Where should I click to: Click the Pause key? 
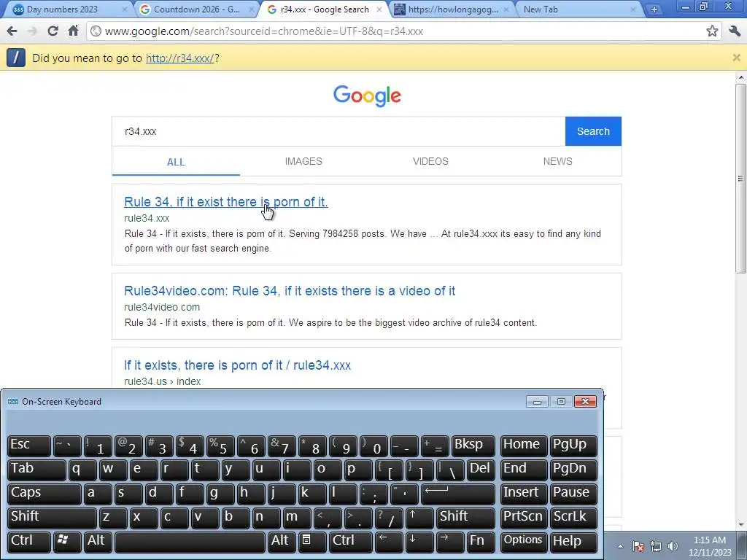573,494
